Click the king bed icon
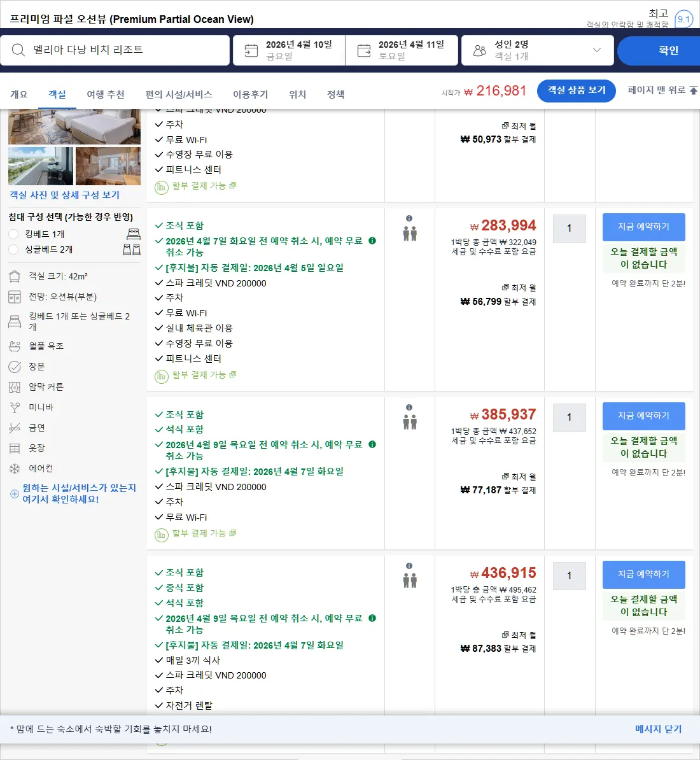This screenshot has width=700, height=760. [x=133, y=234]
